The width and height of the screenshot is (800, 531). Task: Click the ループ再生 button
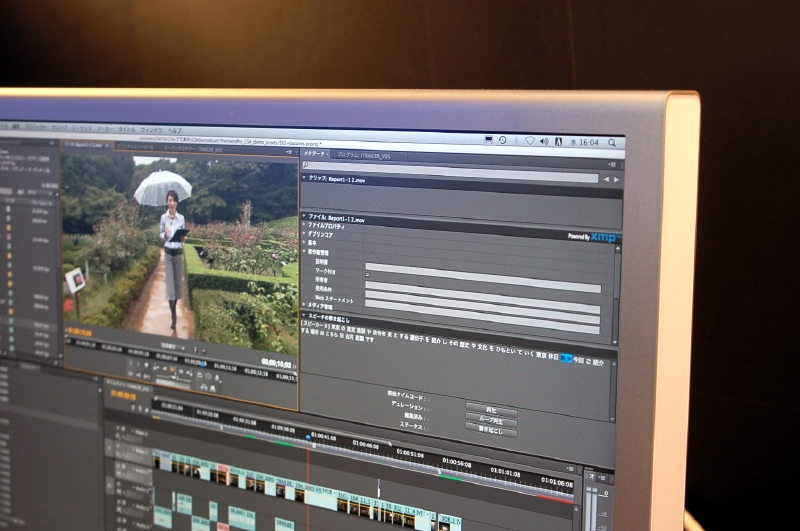coord(492,420)
